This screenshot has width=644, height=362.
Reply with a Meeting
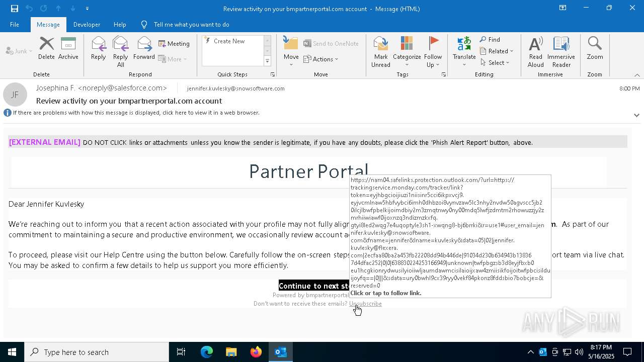tap(174, 44)
